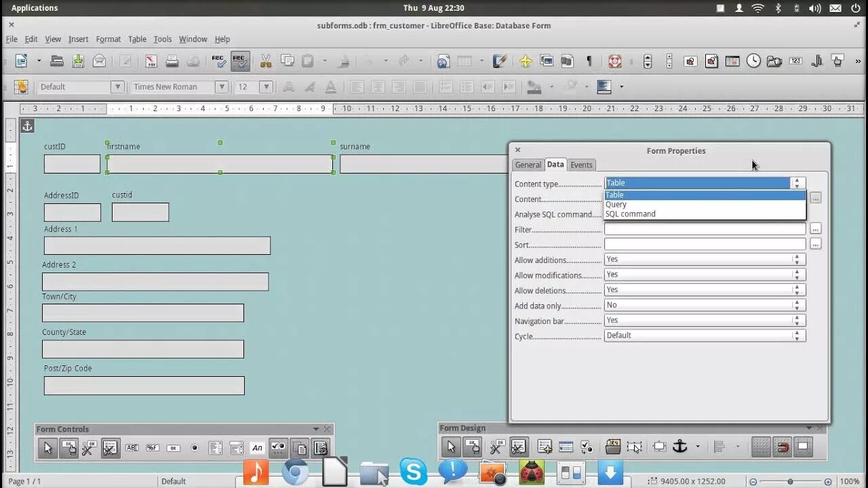Image resolution: width=868 pixels, height=488 pixels.
Task: Choose SQL command from Content type list
Action: 631,213
